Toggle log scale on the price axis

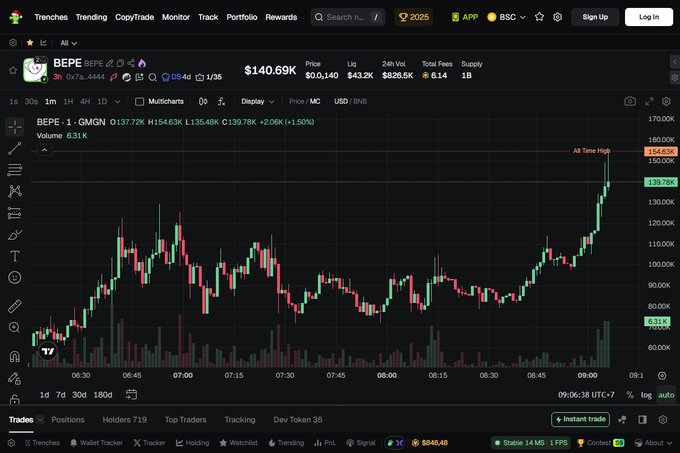click(645, 395)
